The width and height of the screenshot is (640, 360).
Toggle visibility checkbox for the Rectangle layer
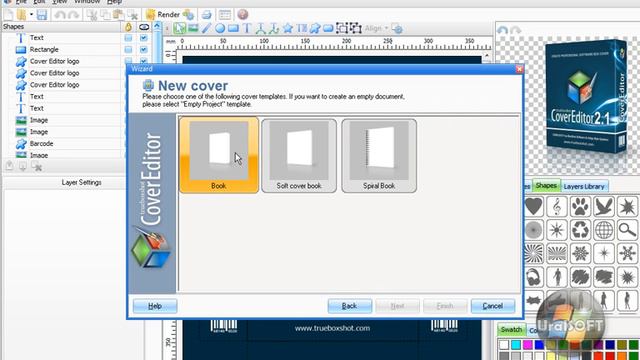tap(144, 49)
